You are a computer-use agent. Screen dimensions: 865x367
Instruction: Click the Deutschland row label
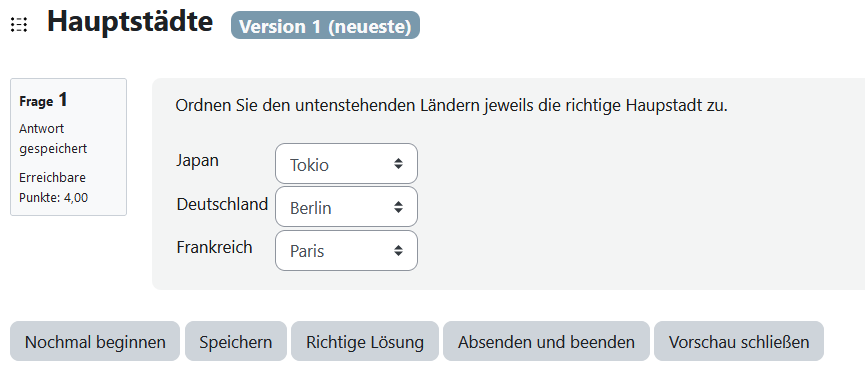pos(222,204)
